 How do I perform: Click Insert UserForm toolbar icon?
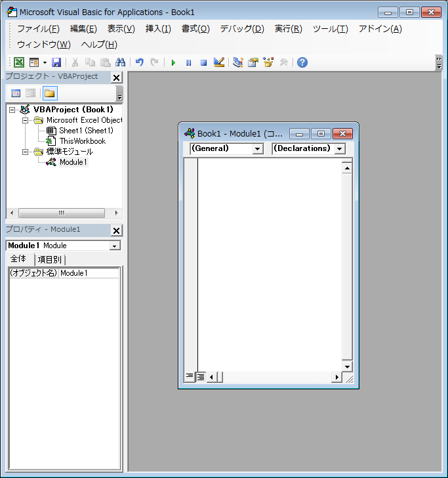point(34,62)
